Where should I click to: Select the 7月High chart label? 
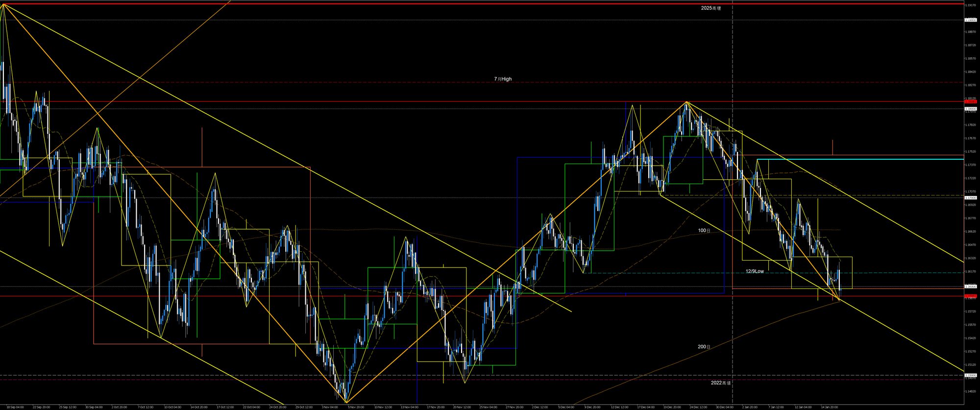click(503, 79)
